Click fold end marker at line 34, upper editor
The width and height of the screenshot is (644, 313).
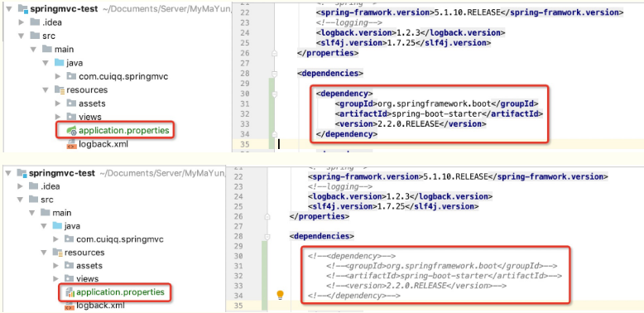pos(274,134)
